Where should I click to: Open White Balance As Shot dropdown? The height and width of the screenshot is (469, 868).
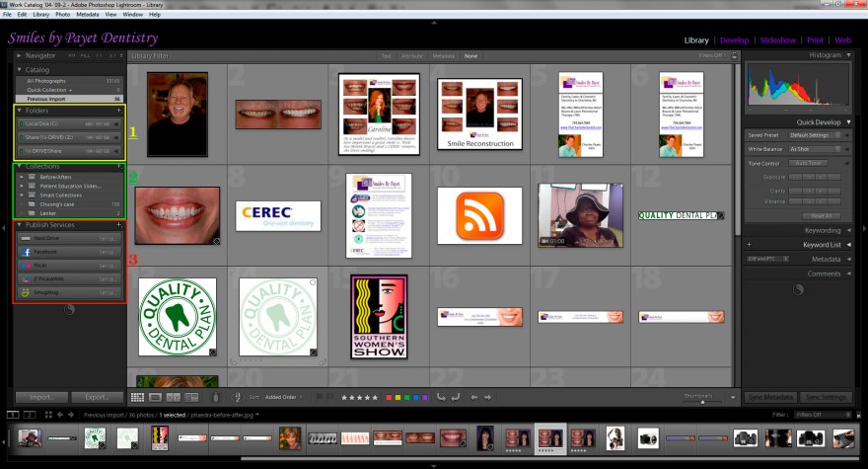click(x=815, y=149)
